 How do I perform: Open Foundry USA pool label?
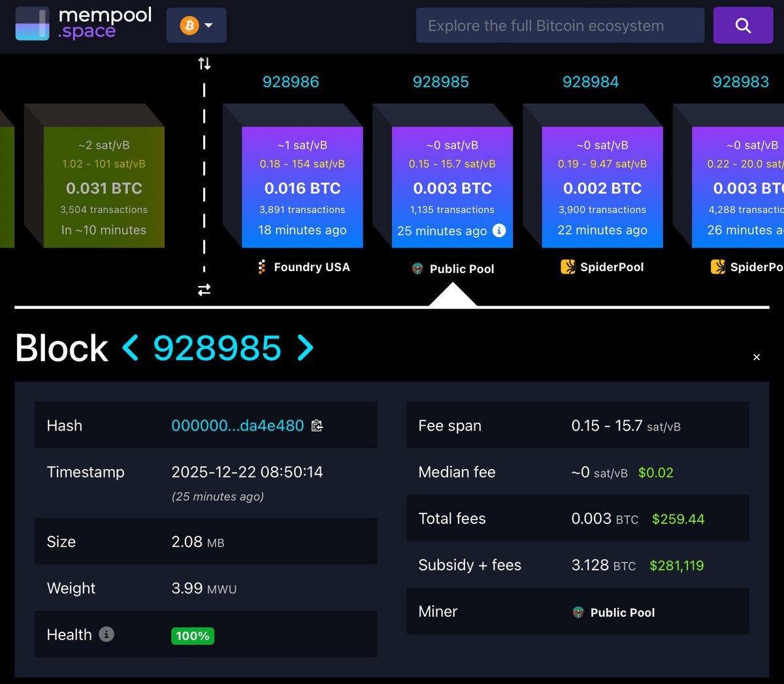tap(312, 267)
